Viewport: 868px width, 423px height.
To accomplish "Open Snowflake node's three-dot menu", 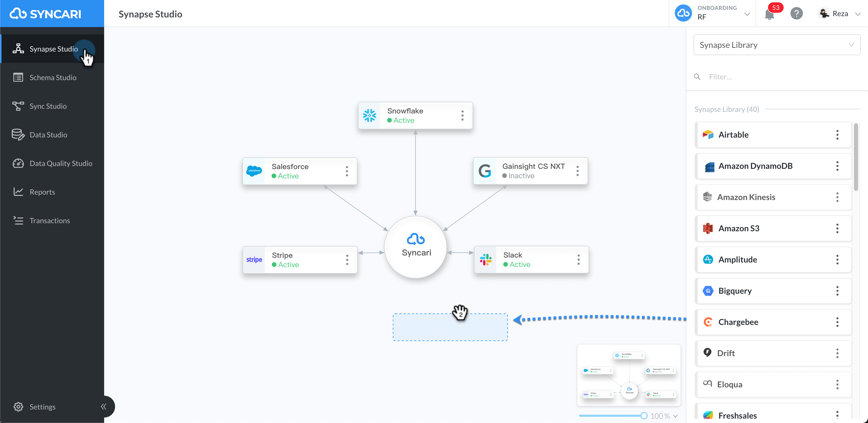I will tap(462, 116).
